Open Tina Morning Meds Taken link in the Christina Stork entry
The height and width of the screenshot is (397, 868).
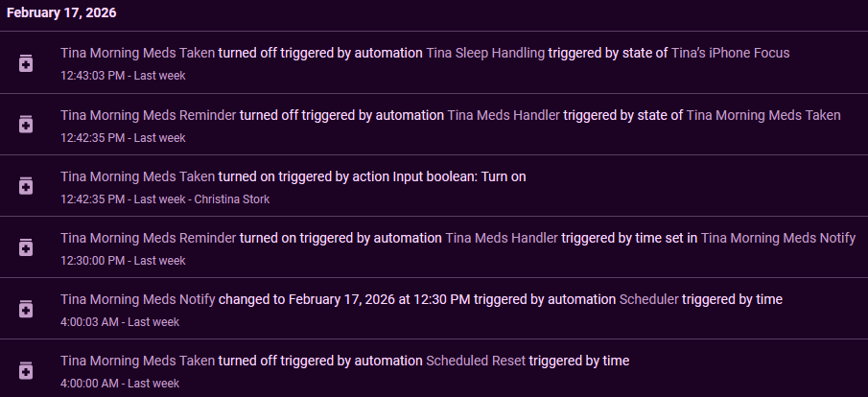[137, 176]
